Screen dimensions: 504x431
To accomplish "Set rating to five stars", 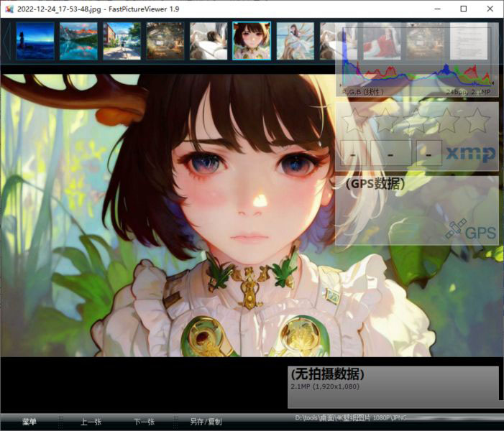I will [477, 121].
